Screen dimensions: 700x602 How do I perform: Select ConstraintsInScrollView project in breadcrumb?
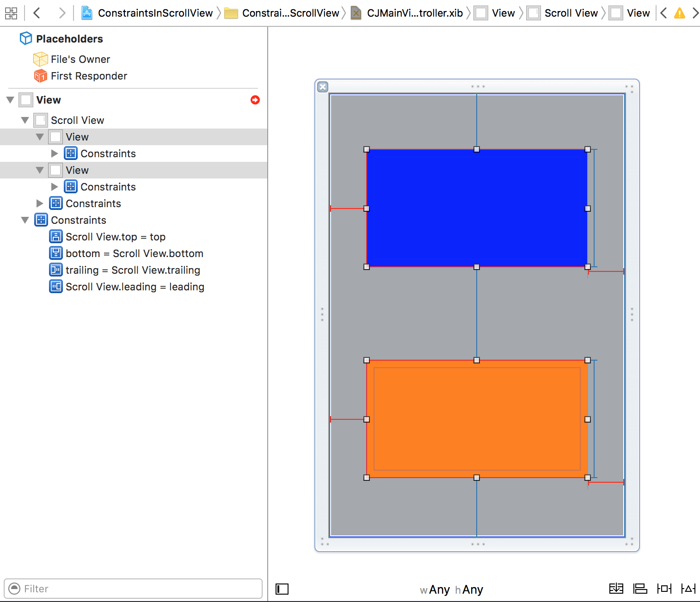pyautogui.click(x=155, y=13)
